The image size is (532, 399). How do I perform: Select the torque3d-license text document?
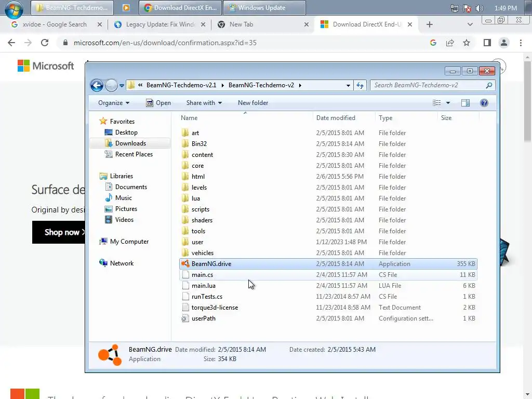pos(328,308)
